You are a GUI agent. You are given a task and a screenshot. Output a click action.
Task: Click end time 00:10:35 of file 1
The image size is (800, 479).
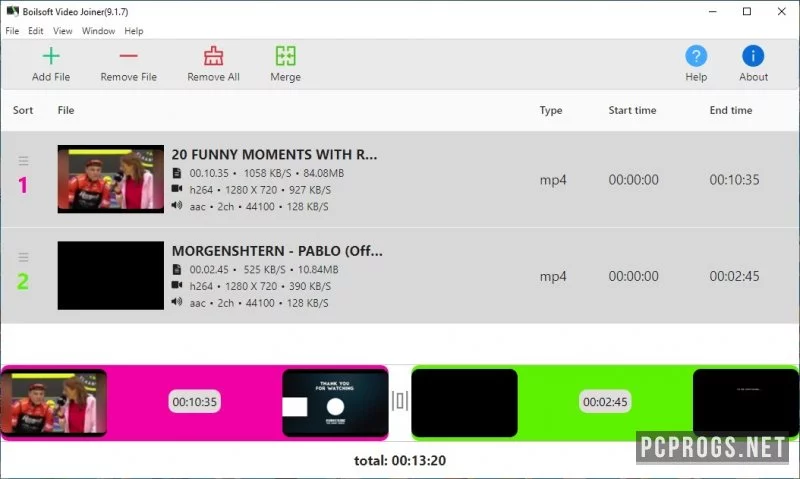point(734,180)
